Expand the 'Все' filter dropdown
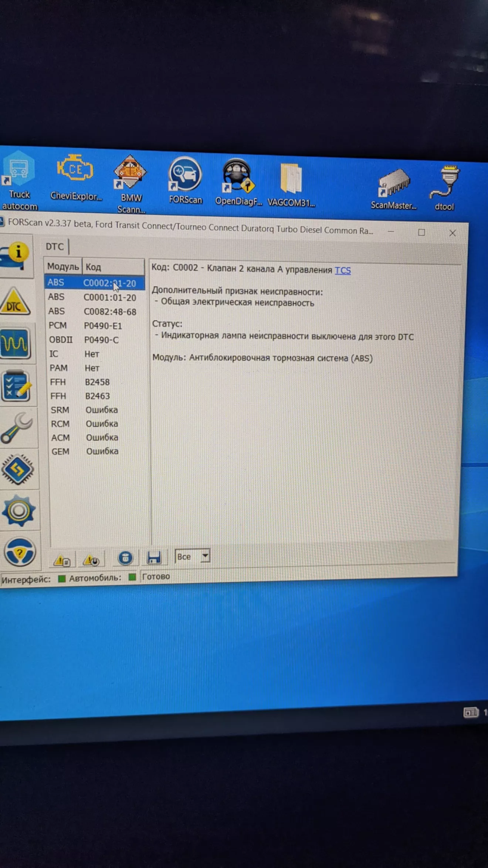 click(205, 556)
